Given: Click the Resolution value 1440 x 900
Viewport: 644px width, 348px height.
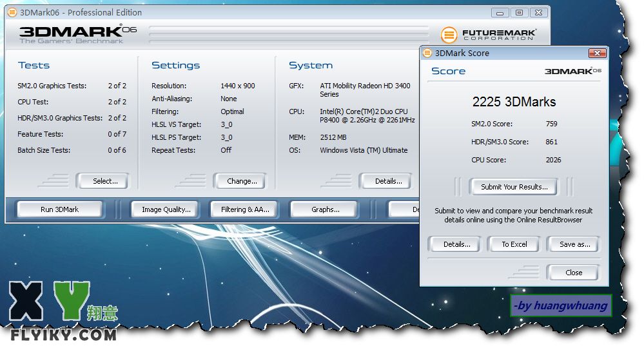Looking at the screenshot, I should click(237, 86).
